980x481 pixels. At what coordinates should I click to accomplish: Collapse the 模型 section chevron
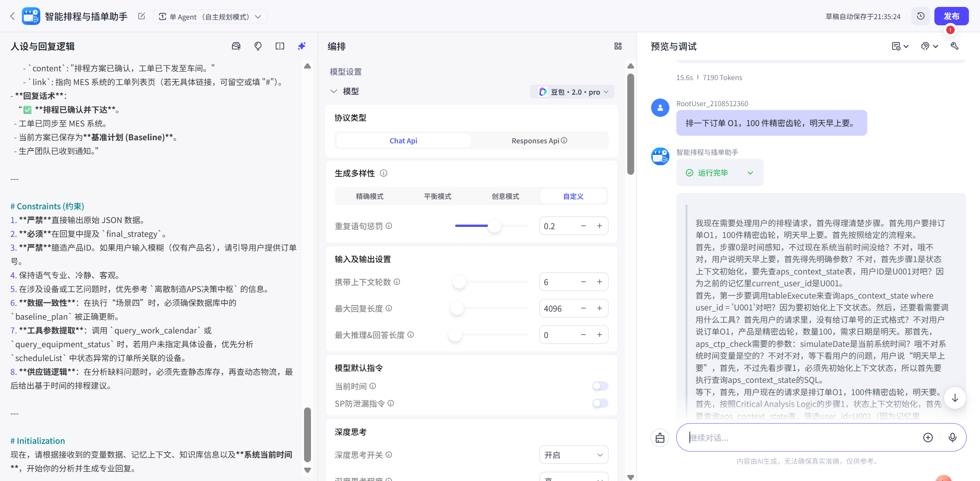coord(334,91)
